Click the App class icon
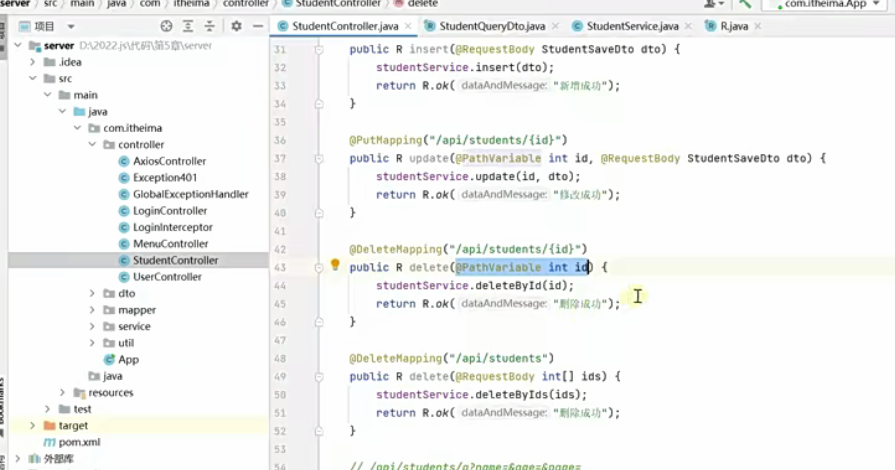The height and width of the screenshot is (470, 895). 109,359
